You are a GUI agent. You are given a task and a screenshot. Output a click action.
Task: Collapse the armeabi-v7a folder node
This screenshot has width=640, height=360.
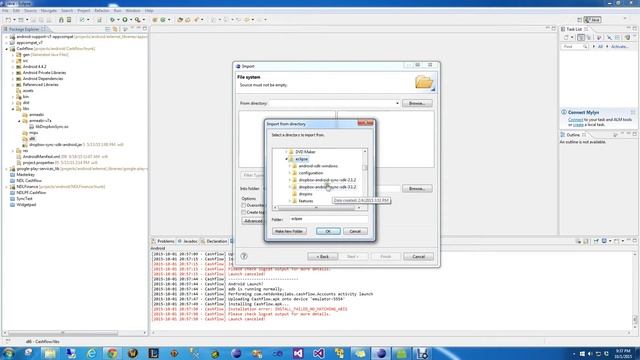click(19, 121)
